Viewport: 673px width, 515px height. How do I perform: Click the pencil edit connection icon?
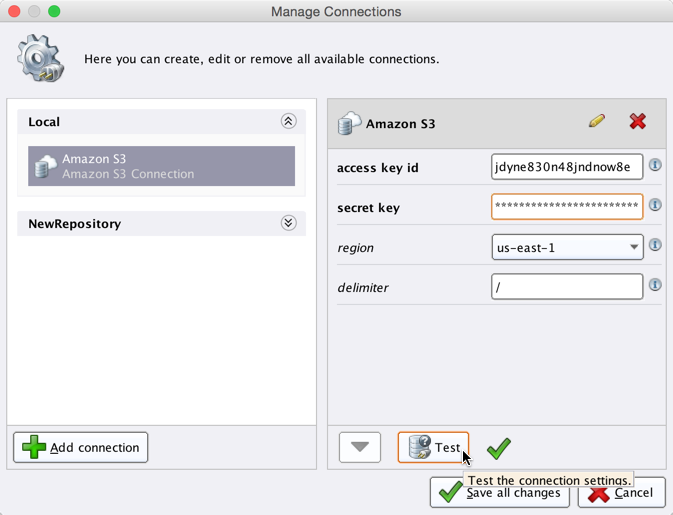tap(597, 122)
